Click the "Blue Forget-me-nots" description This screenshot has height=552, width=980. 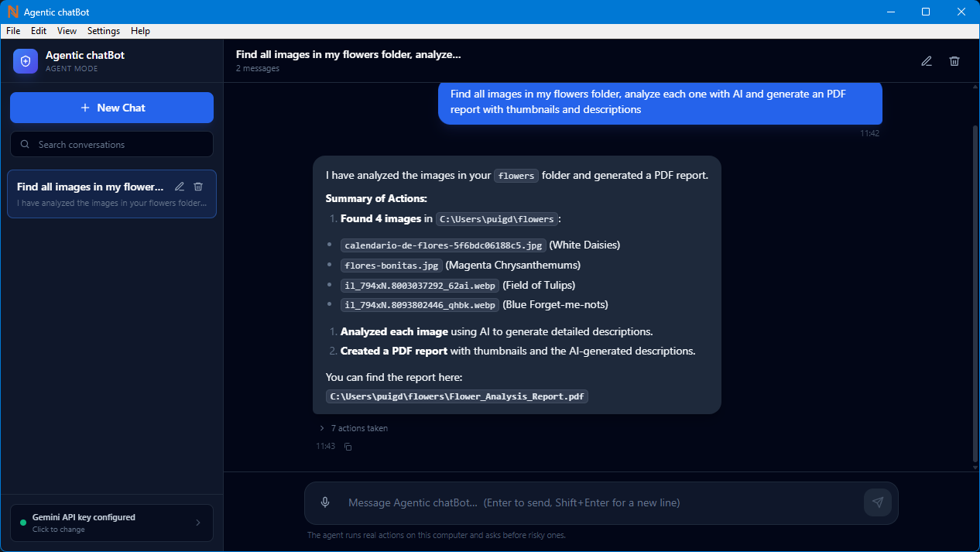555,305
